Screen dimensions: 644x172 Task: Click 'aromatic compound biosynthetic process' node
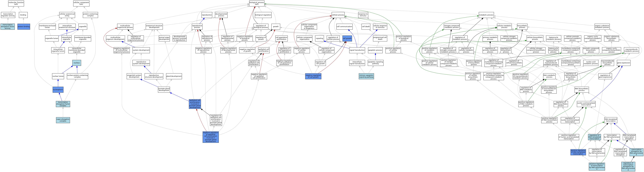point(591,50)
